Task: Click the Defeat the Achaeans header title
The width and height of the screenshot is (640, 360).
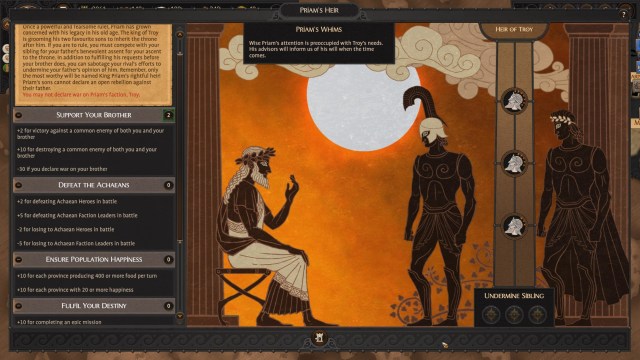Action: [94, 185]
